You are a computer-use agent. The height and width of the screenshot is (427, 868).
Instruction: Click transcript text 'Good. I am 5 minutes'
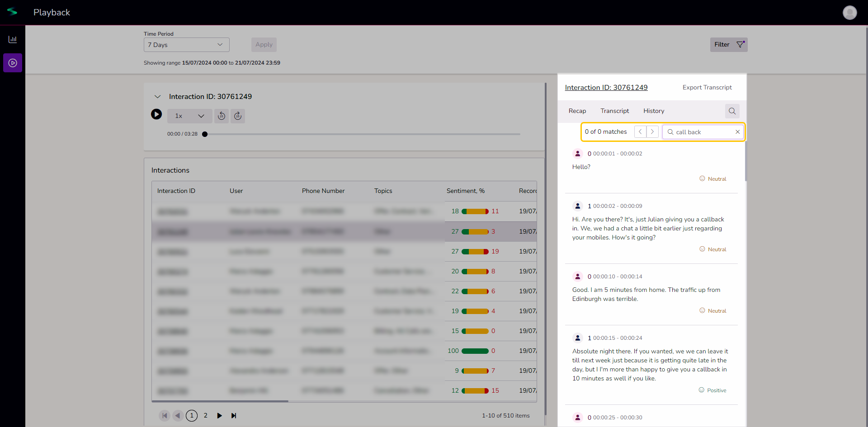pyautogui.click(x=646, y=295)
